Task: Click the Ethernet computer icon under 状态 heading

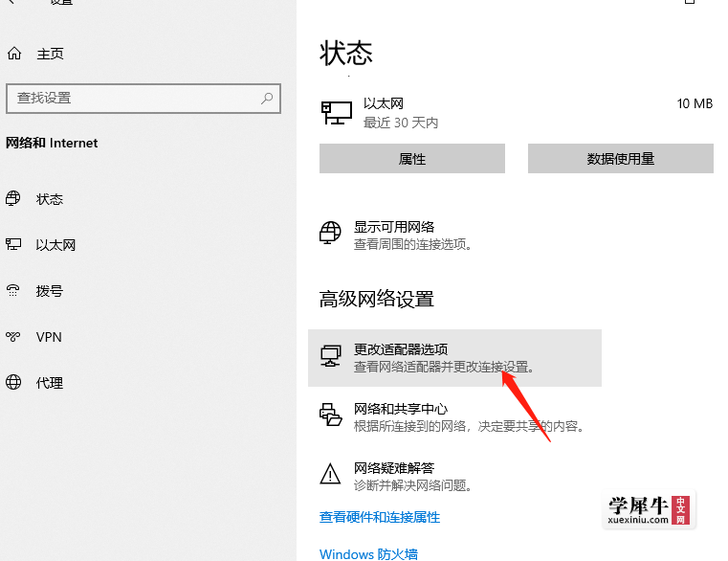Action: coord(337,113)
